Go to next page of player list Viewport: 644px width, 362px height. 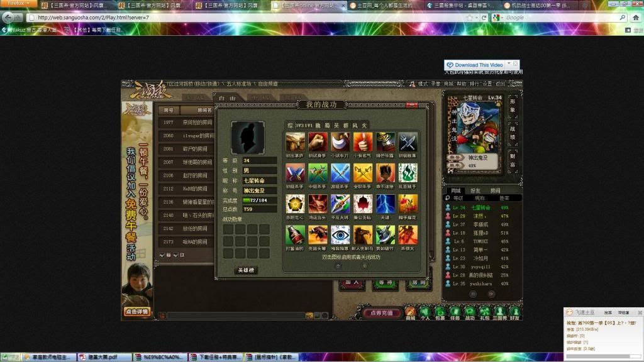coord(491,294)
